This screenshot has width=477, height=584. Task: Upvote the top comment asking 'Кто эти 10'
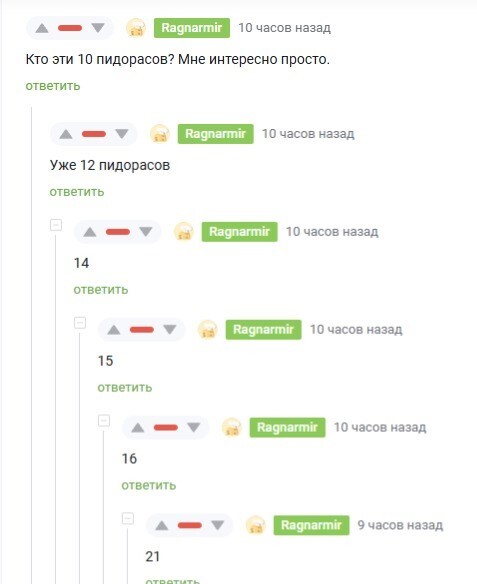click(x=42, y=28)
